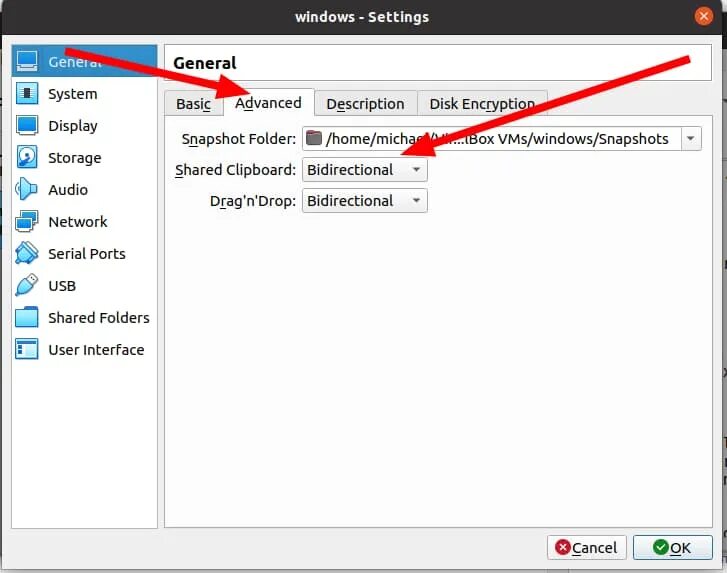Image resolution: width=727 pixels, height=573 pixels.
Task: Open the Shared Folders folder icon
Action: click(x=28, y=318)
